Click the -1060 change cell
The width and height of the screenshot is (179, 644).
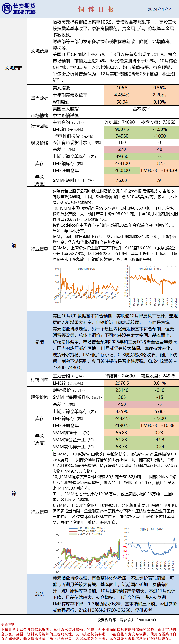[160, 136]
